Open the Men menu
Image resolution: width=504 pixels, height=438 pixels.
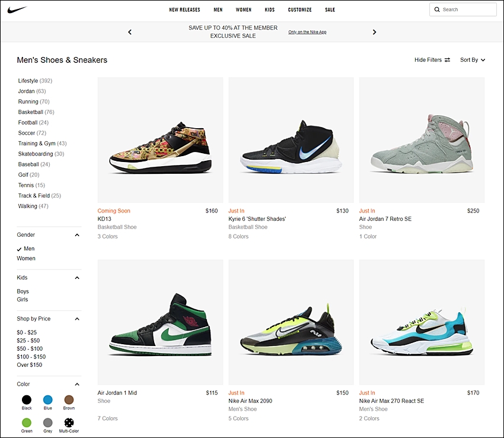[x=218, y=9]
